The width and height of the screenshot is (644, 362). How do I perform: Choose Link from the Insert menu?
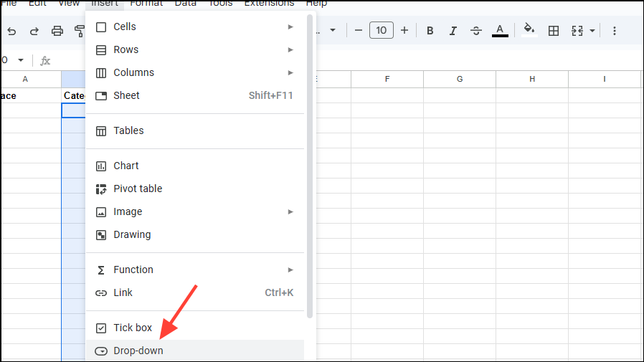tap(195, 292)
